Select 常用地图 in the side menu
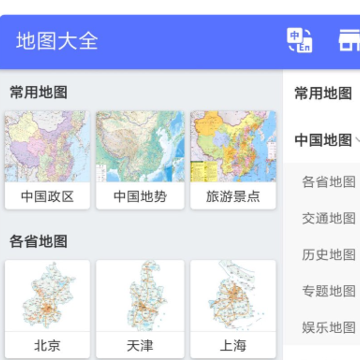The width and height of the screenshot is (360, 360). [x=323, y=93]
